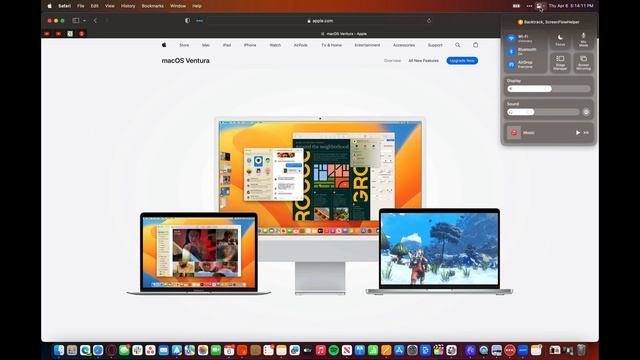
Task: Expand the sidebar dropdown arrow in Safari
Action: point(84,20)
